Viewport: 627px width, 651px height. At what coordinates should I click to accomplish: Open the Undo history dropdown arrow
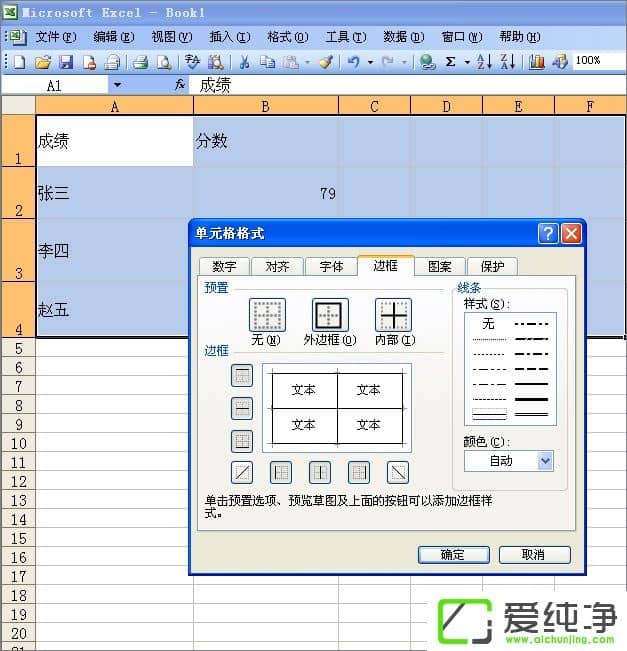(370, 62)
